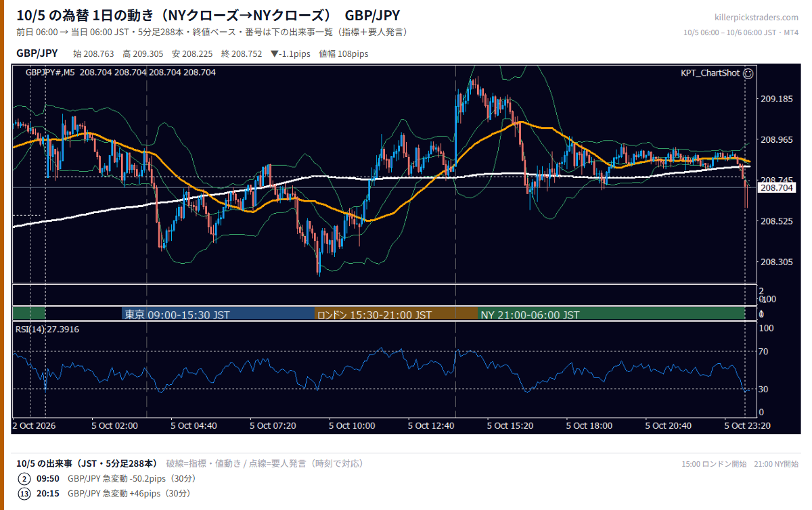812x510 pixels.
Task: Click the circled number 13 event marker
Action: click(x=24, y=494)
